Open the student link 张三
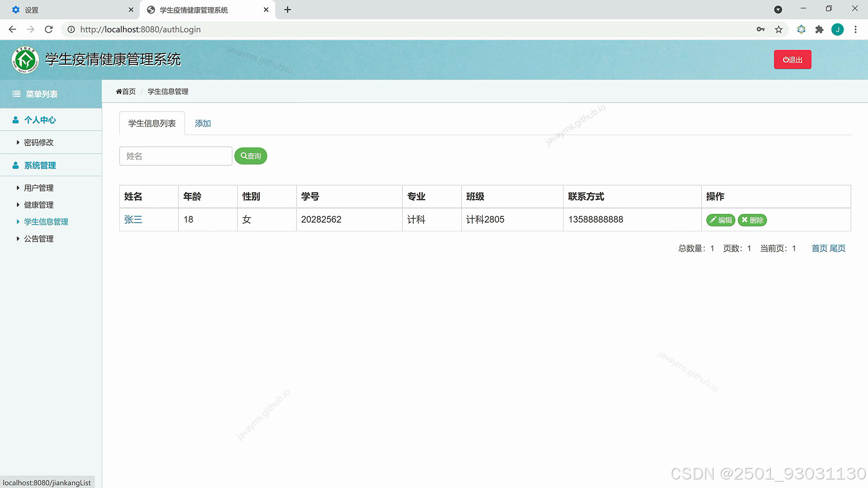Viewport: 868px width, 488px height. click(133, 220)
